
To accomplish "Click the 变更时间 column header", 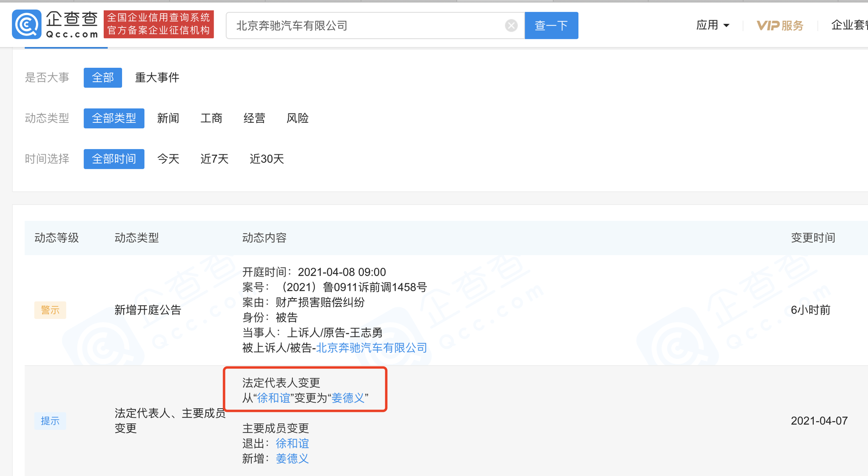I will [813, 238].
